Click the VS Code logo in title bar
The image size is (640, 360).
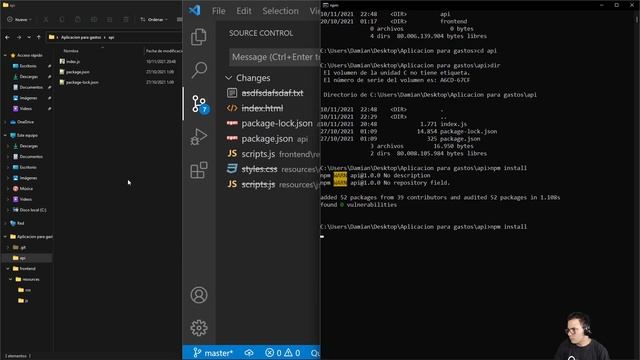[195, 10]
